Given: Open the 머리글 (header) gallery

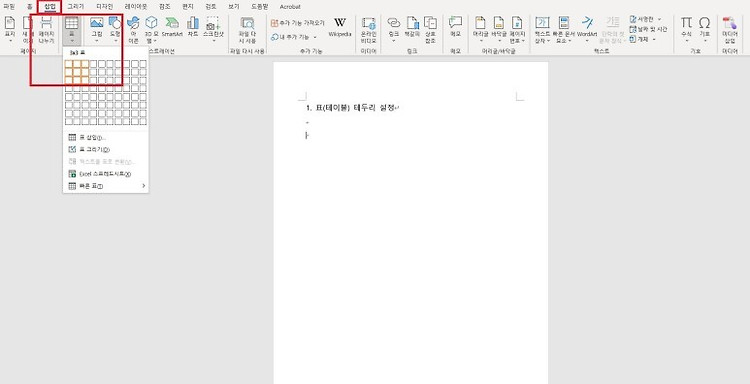Looking at the screenshot, I should pos(480,30).
